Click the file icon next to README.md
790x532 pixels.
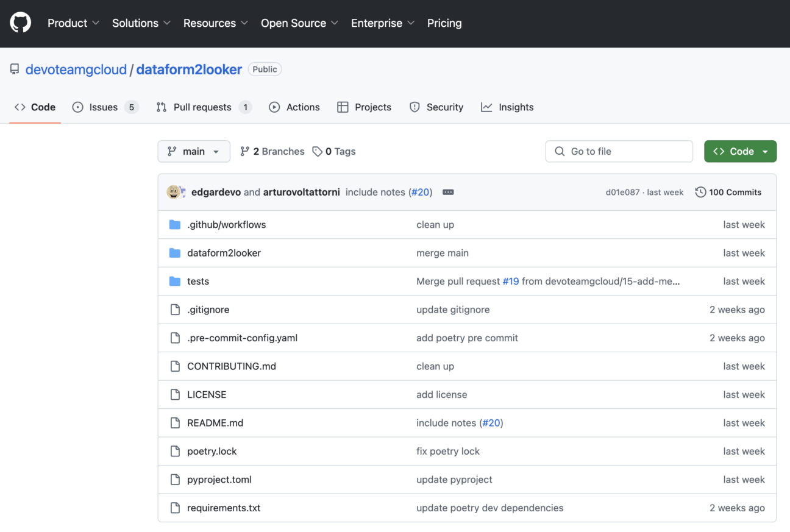tap(175, 423)
